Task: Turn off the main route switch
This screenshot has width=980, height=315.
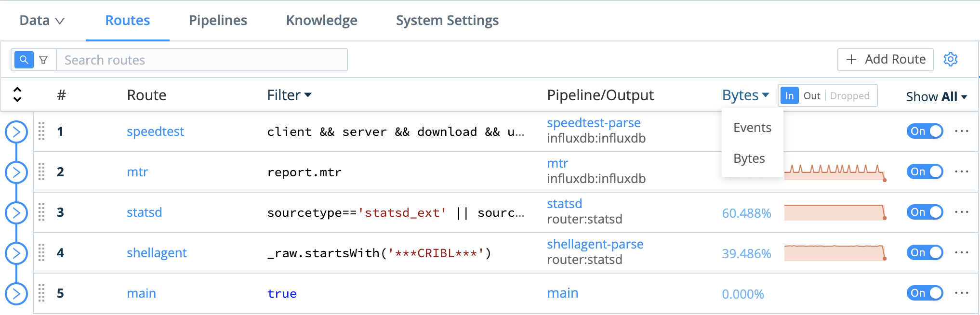Action: (924, 293)
